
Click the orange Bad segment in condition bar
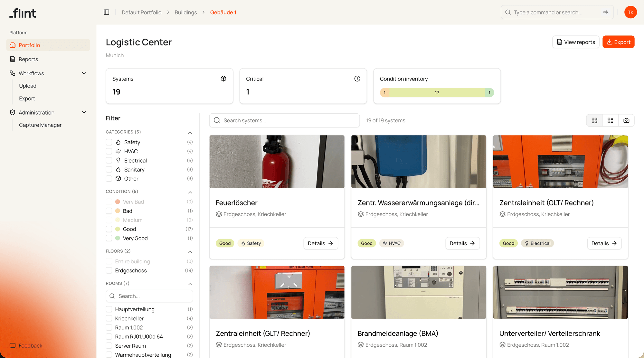pos(384,93)
